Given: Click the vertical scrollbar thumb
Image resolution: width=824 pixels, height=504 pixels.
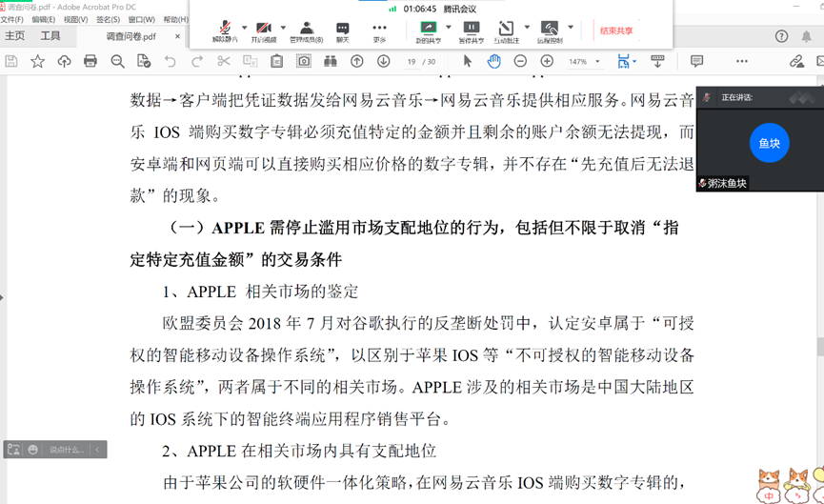Looking at the screenshot, I should click(820, 347).
